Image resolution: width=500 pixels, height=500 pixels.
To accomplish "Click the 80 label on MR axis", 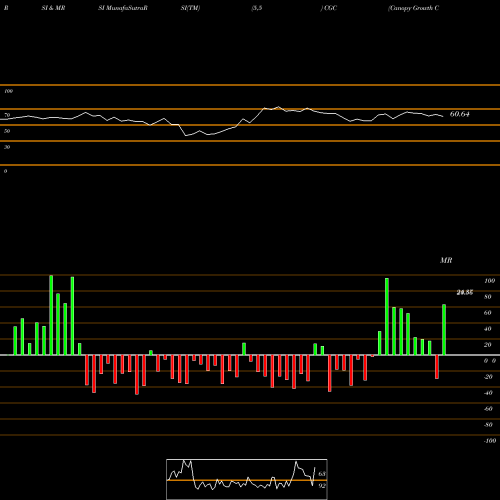I will (x=488, y=297).
